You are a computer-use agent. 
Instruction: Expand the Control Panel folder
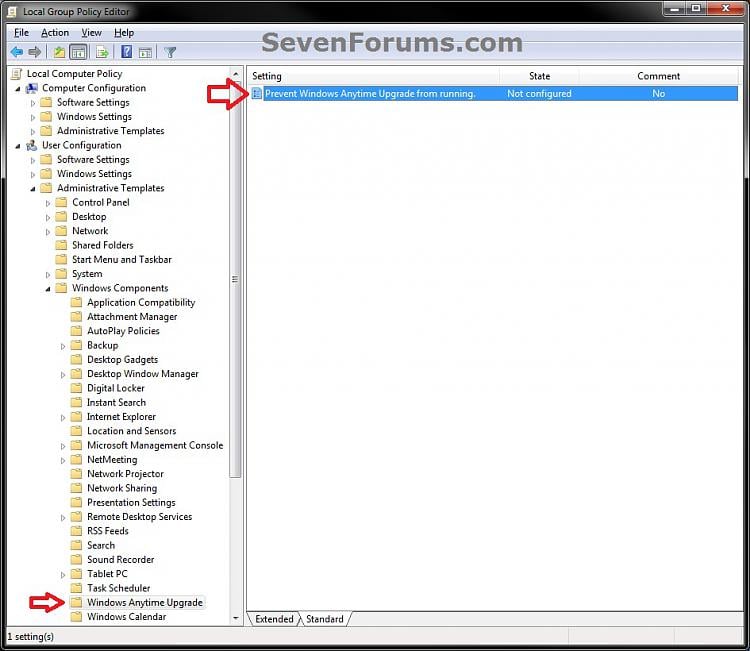48,203
